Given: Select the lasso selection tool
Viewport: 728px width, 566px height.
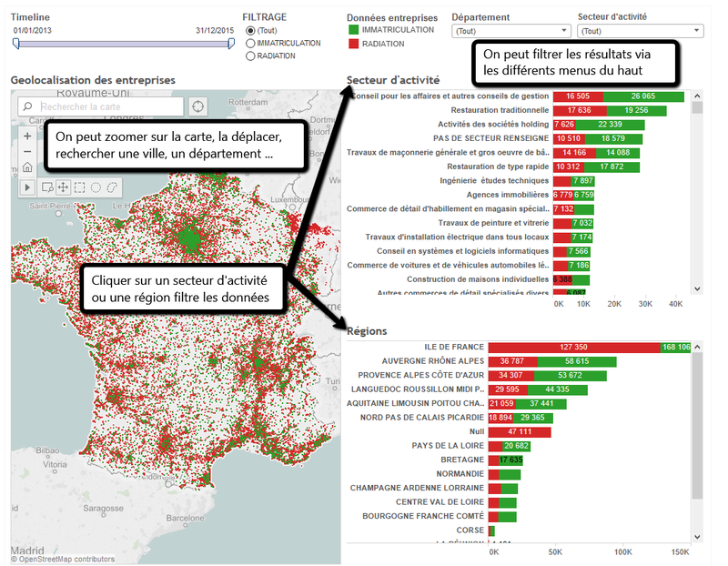Looking at the screenshot, I should point(112,186).
